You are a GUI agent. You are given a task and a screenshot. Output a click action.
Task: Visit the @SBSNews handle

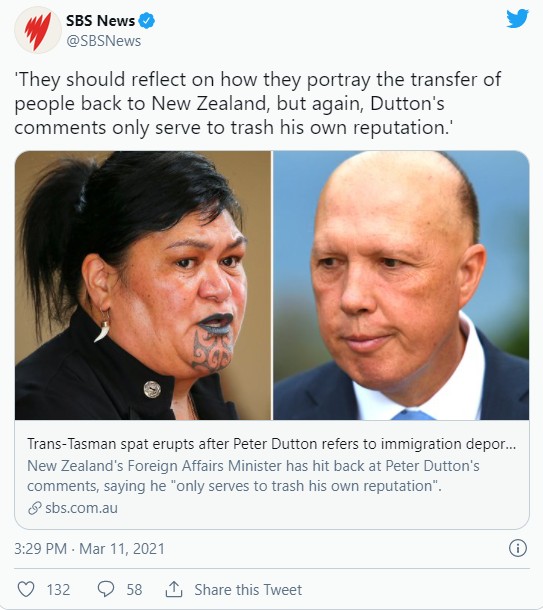coord(104,41)
